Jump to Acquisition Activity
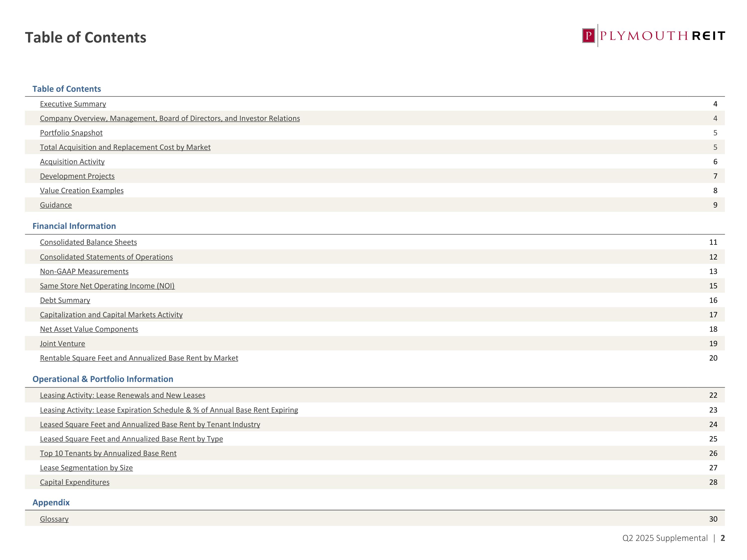Screen dimensions: 747x560 click(x=72, y=162)
